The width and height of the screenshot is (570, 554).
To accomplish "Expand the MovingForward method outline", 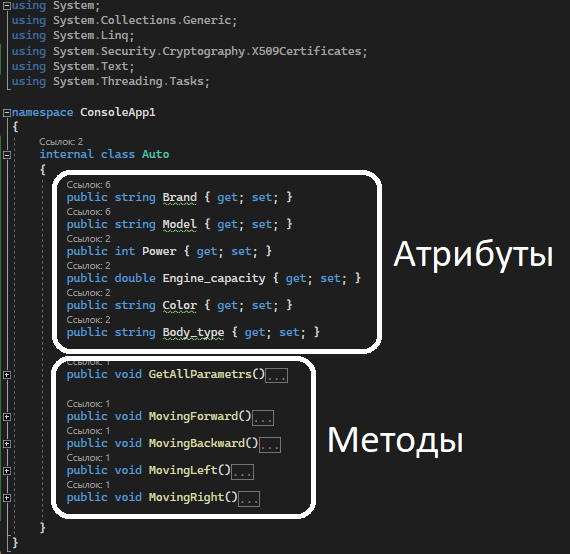I will point(7,417).
